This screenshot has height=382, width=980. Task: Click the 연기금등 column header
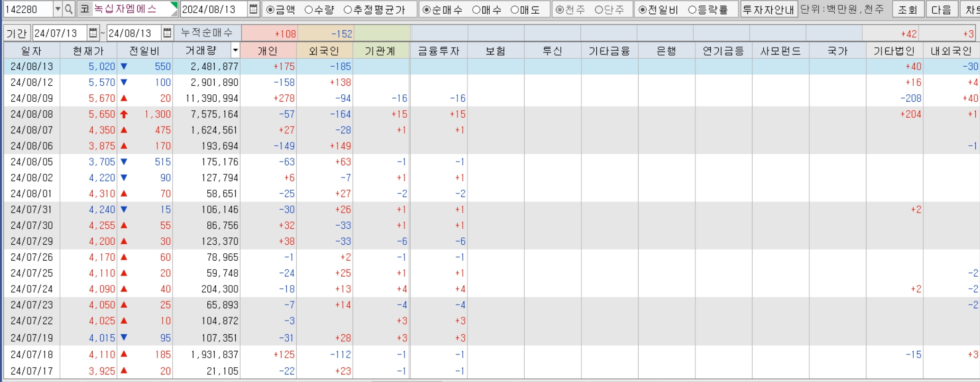(x=723, y=51)
